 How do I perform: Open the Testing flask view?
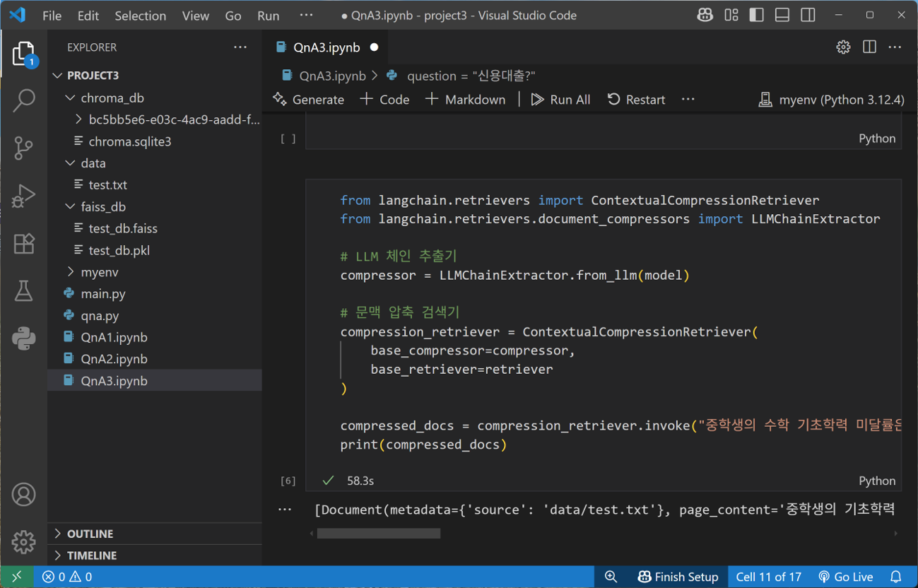(23, 290)
